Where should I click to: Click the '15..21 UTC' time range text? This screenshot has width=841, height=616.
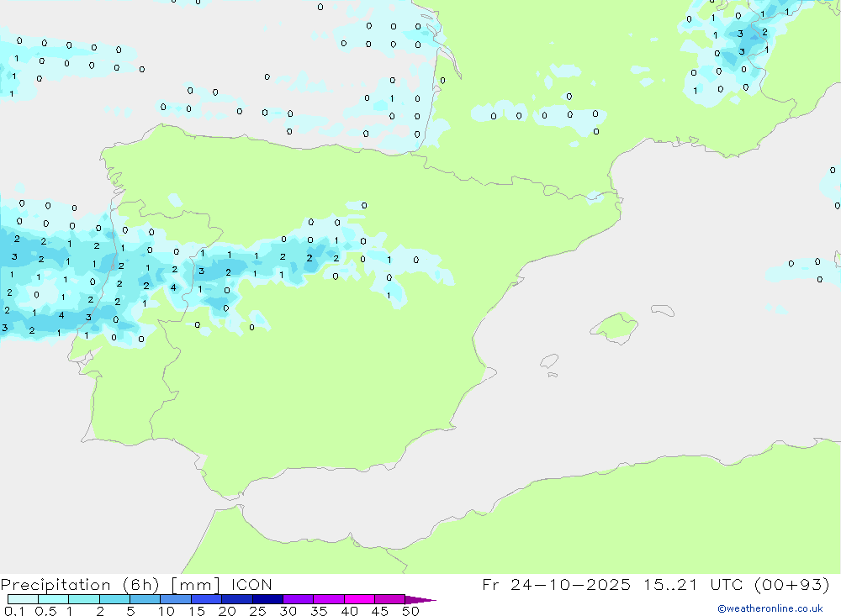coord(693,584)
